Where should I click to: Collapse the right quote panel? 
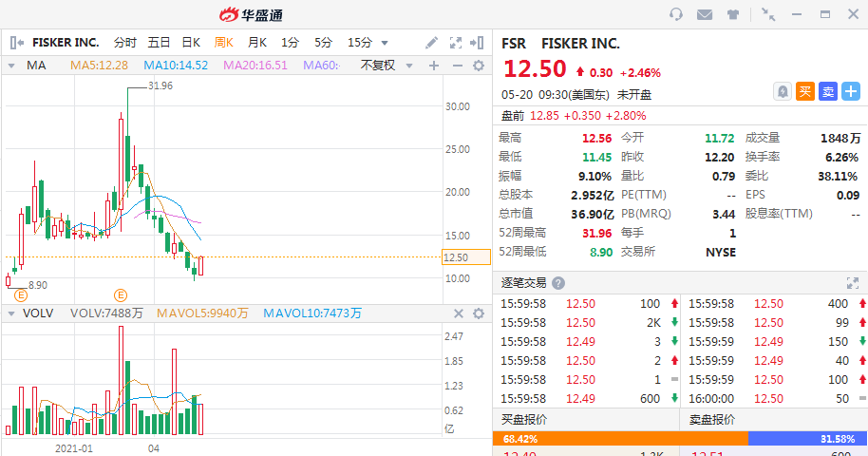click(477, 43)
